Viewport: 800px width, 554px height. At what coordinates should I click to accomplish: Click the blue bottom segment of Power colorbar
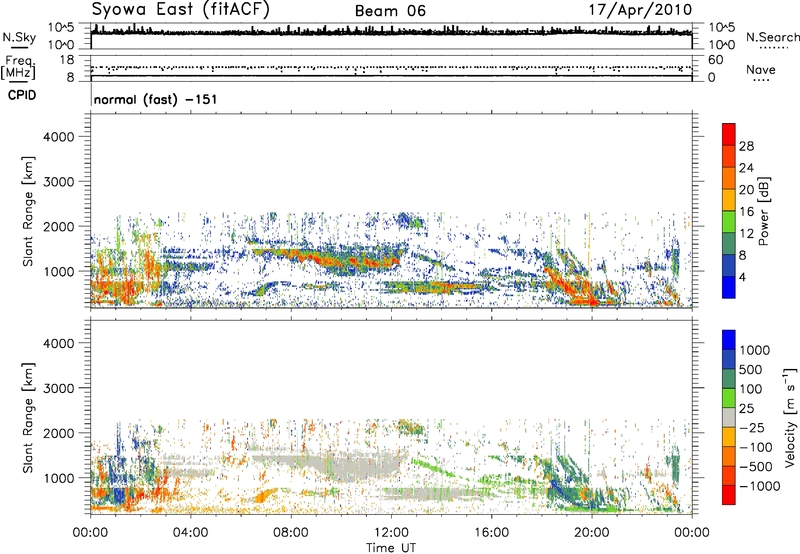(x=729, y=287)
